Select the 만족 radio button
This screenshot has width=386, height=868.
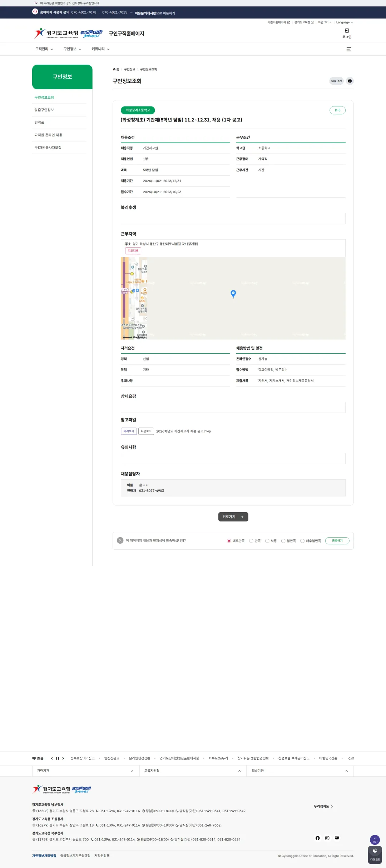pyautogui.click(x=251, y=541)
